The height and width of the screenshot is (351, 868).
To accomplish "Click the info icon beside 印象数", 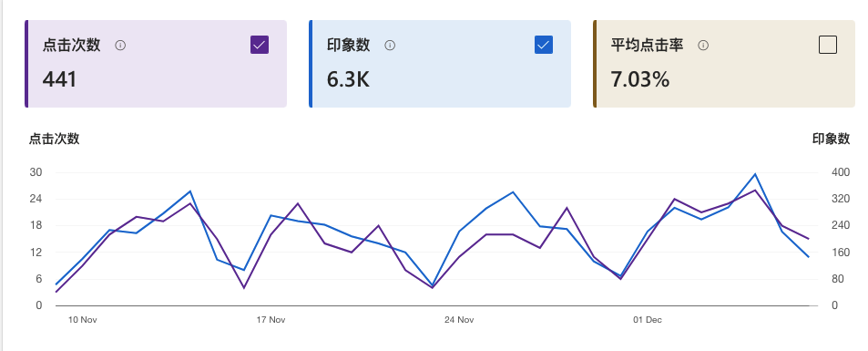I will point(390,46).
